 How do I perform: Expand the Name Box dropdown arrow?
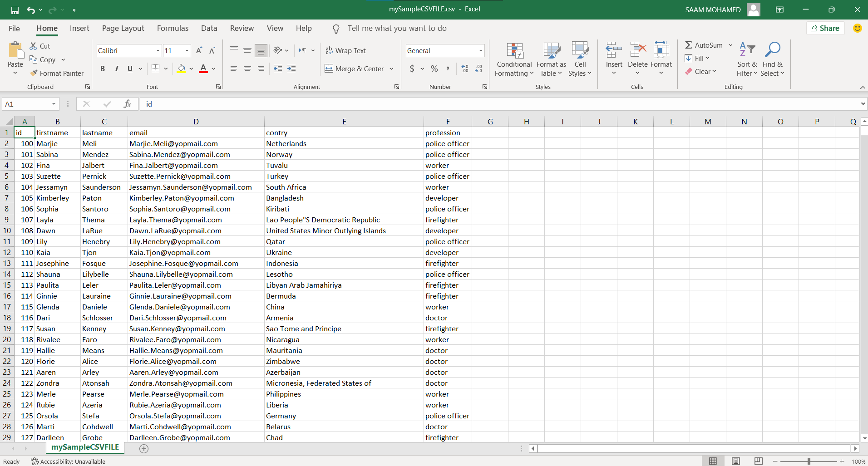coord(54,104)
